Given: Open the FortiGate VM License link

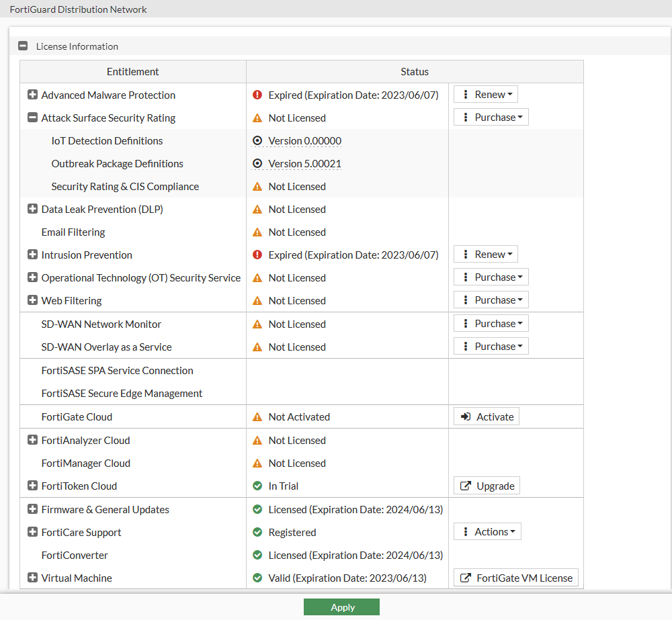Looking at the screenshot, I should click(x=516, y=578).
